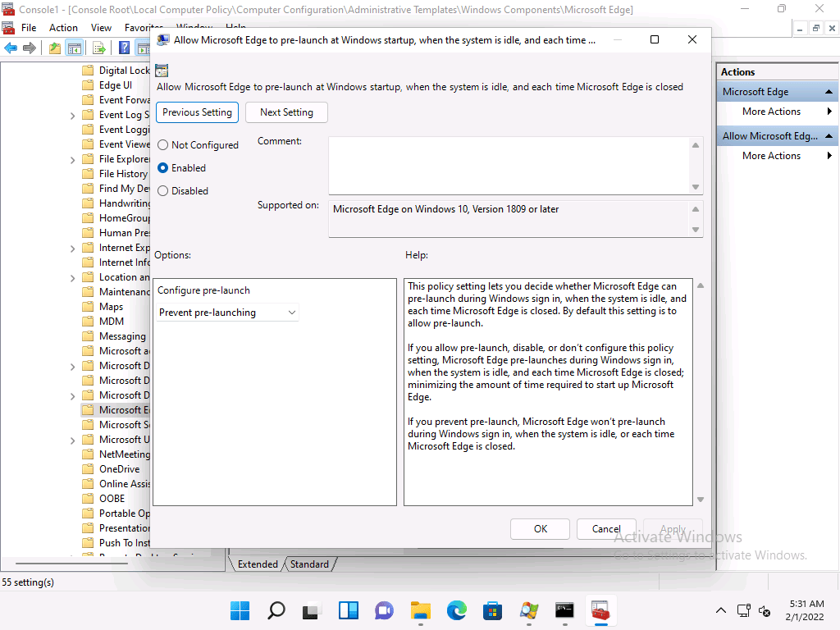The height and width of the screenshot is (630, 840).
Task: Click the Export List toolbar icon
Action: click(x=99, y=48)
